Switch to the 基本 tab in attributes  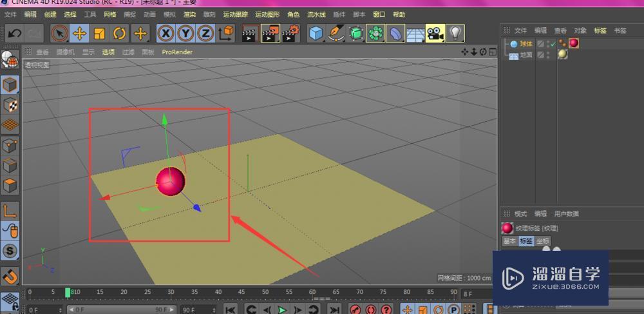(509, 241)
